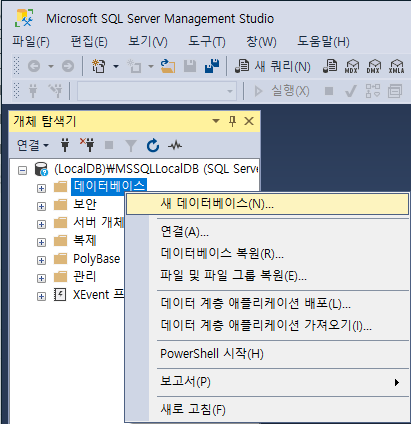Click the database engine query icon

(x=330, y=66)
